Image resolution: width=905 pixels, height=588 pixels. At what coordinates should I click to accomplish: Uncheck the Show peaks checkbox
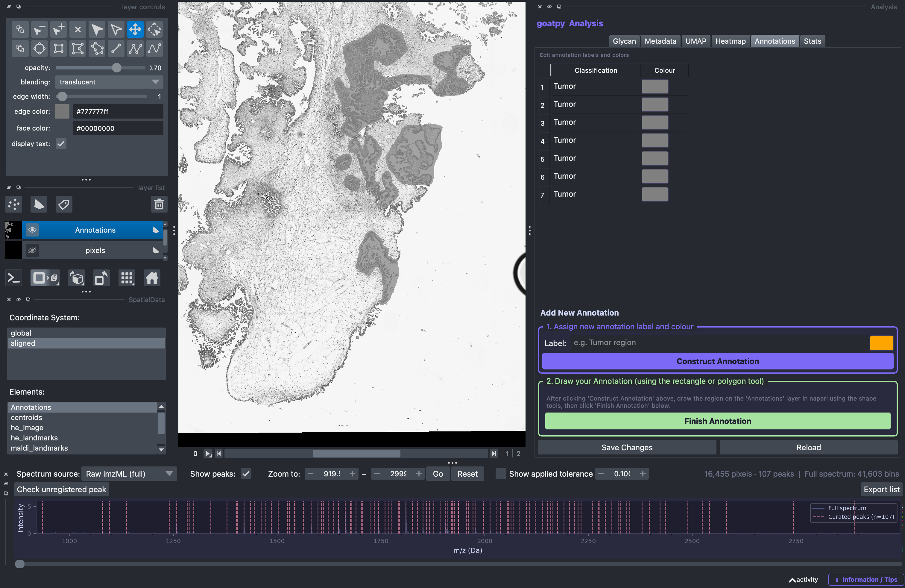246,474
